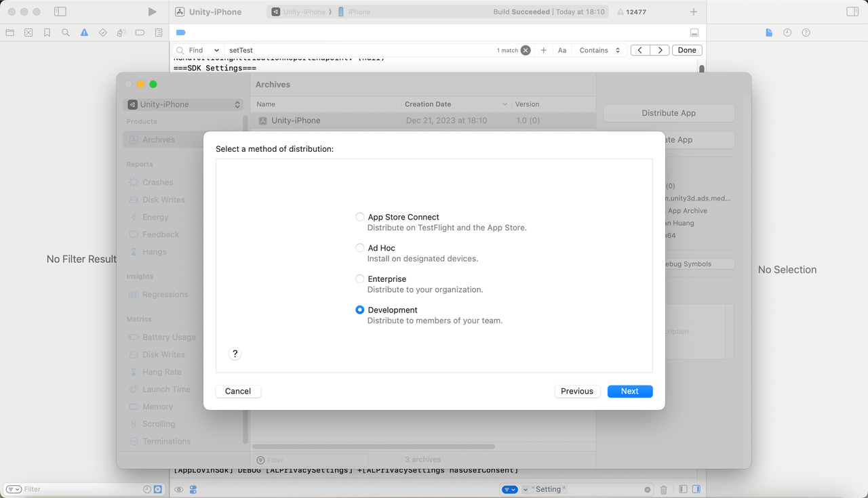Click the setTest find input field
868x498 pixels.
pyautogui.click(x=359, y=50)
